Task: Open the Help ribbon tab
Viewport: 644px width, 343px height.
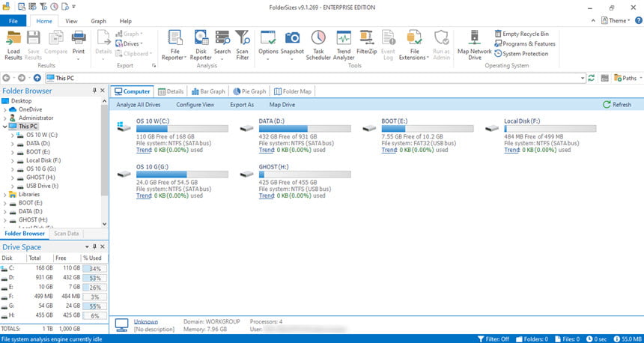Action: tap(126, 20)
